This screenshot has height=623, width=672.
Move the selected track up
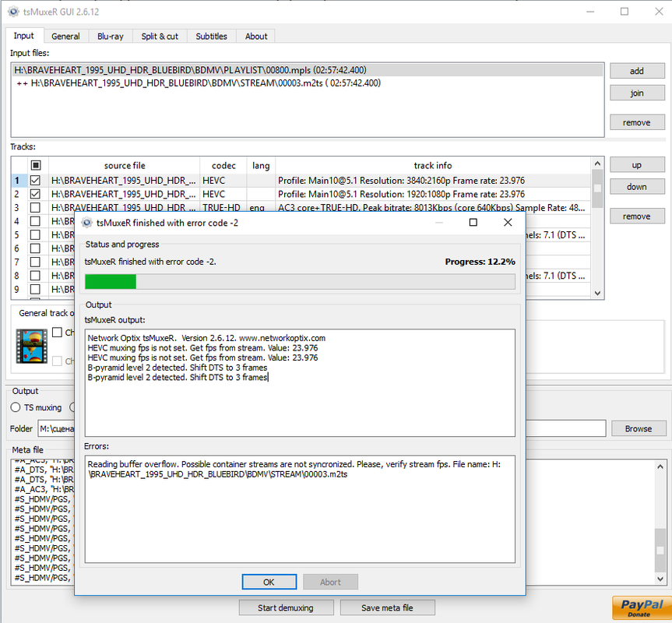[637, 165]
